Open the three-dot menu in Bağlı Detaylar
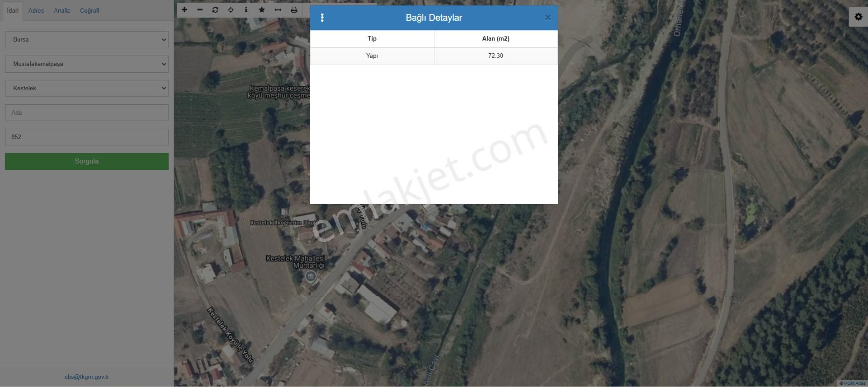 322,18
